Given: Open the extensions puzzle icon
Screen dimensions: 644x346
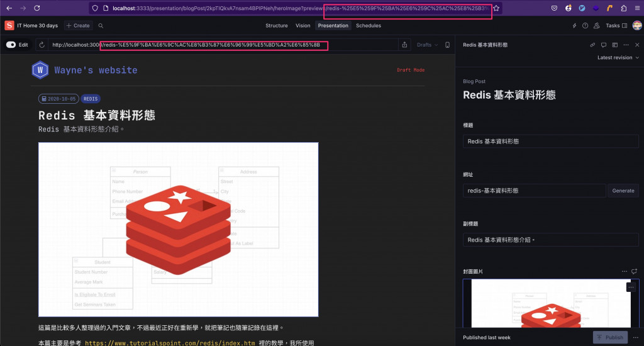Looking at the screenshot, I should coord(623,8).
